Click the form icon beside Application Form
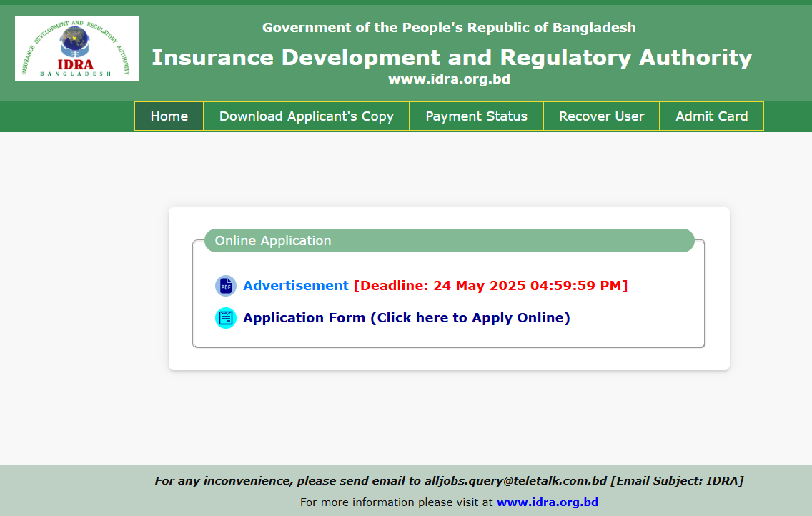Screen dimensions: 812x516 tap(226, 318)
